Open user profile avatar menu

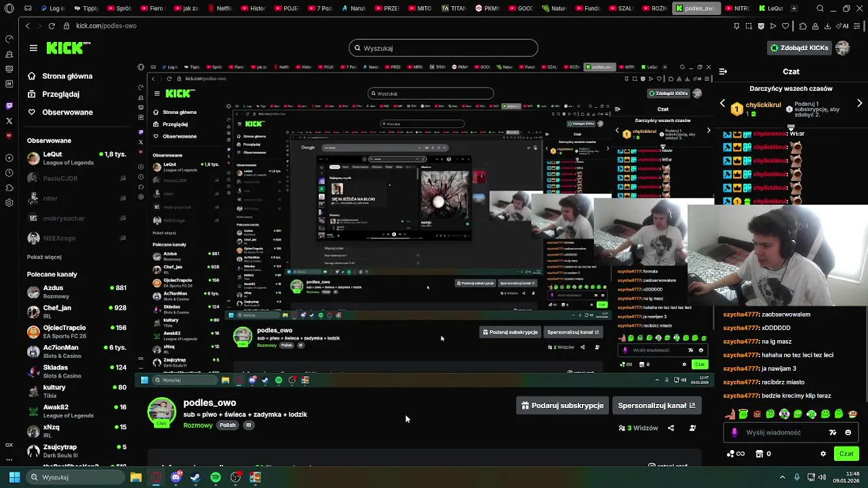point(843,48)
